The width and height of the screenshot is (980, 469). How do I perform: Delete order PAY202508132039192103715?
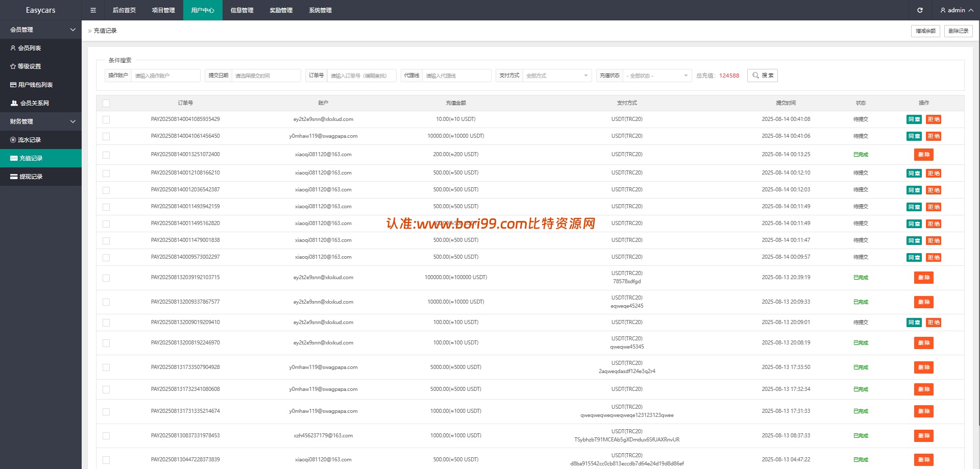[x=924, y=278]
